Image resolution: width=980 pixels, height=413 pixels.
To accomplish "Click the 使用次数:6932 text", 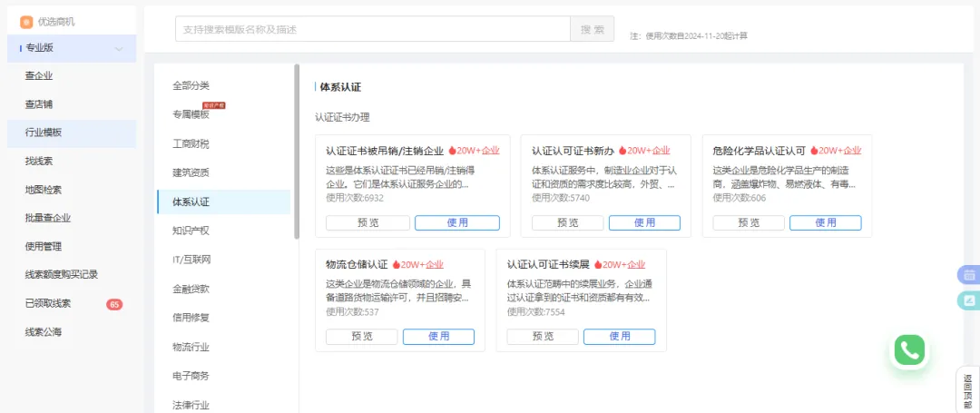I will (355, 198).
